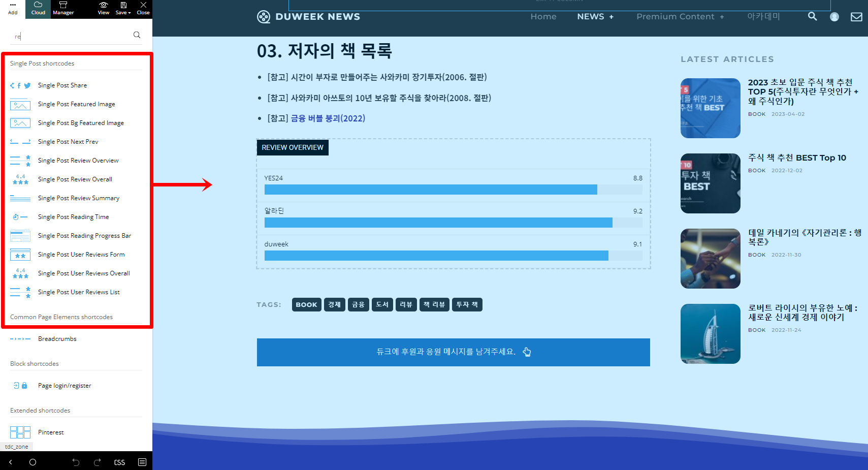Click the user account icon in the header
This screenshot has height=470, width=868.
[x=834, y=17]
